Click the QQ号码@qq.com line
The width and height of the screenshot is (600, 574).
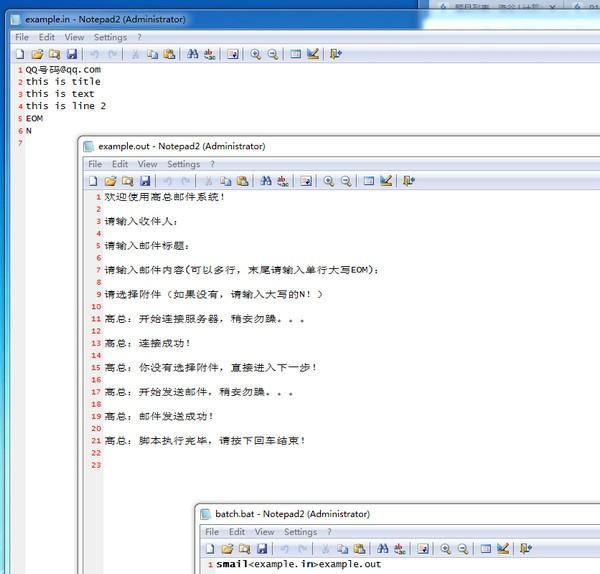pos(63,70)
